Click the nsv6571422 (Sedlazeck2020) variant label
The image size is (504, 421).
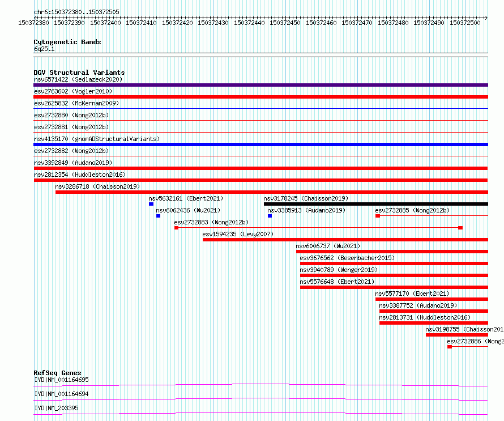coord(78,79)
